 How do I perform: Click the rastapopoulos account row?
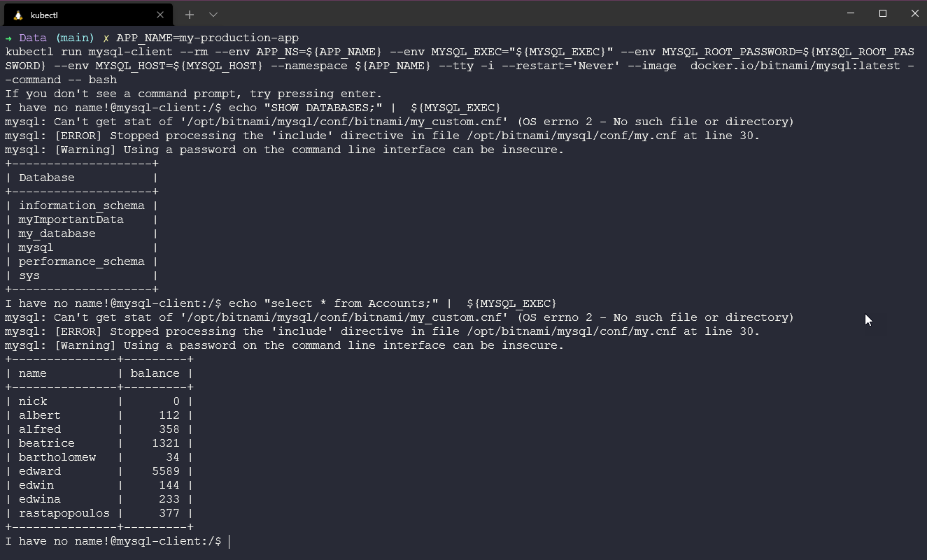pyautogui.click(x=64, y=513)
